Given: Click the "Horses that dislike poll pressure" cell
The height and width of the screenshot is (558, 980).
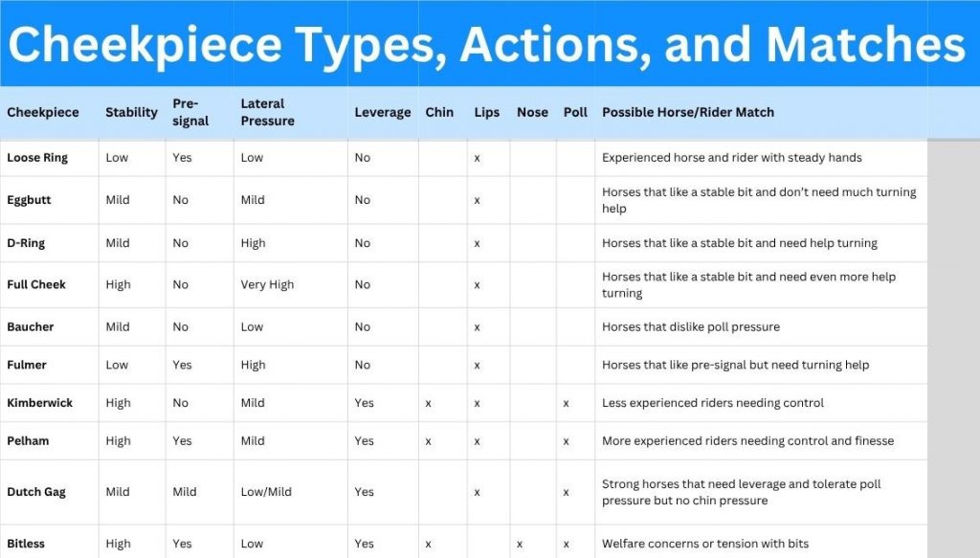Looking at the screenshot, I should 691,326.
